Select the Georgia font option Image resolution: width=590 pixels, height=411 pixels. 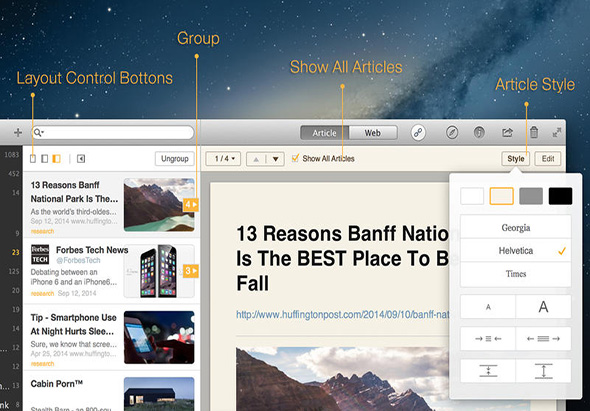point(515,227)
